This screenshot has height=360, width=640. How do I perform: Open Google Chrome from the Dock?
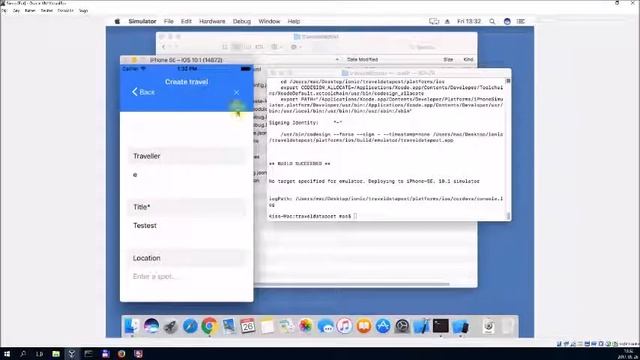coord(209,326)
